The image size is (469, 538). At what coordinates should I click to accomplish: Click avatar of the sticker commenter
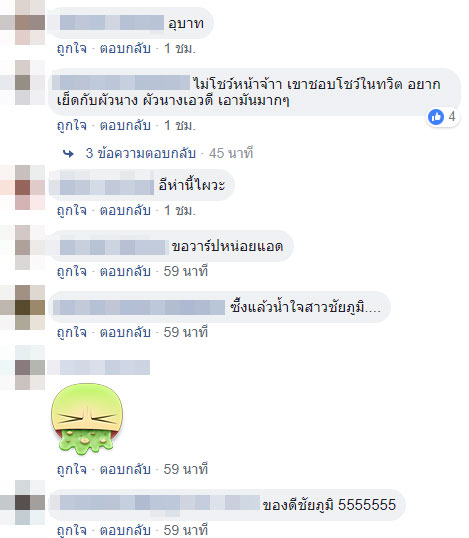click(x=23, y=367)
